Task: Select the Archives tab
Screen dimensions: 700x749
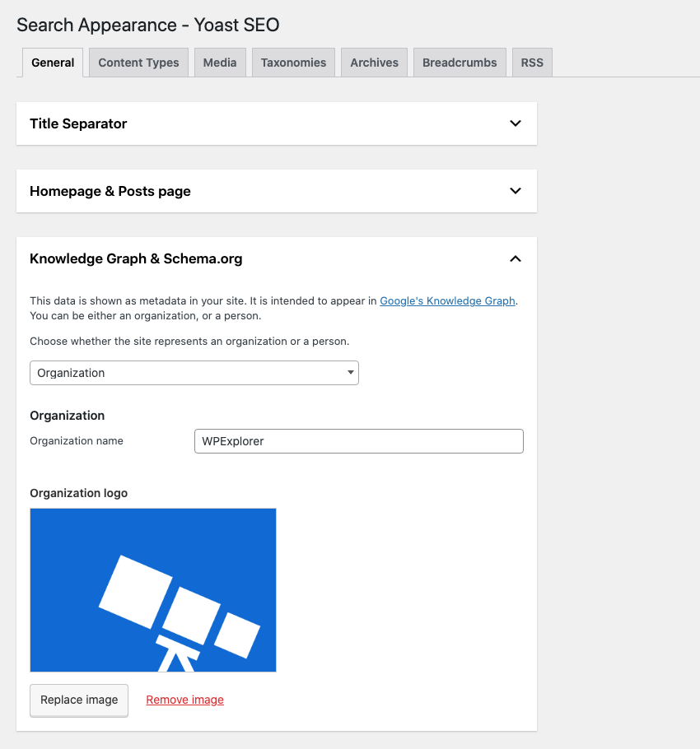Action: (374, 63)
